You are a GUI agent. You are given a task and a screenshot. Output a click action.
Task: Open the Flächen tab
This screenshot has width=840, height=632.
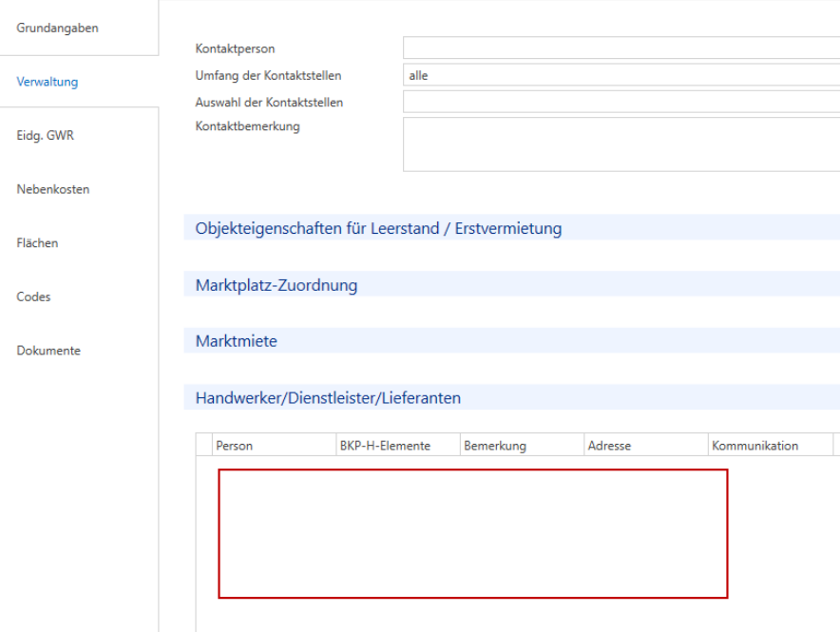click(x=37, y=243)
